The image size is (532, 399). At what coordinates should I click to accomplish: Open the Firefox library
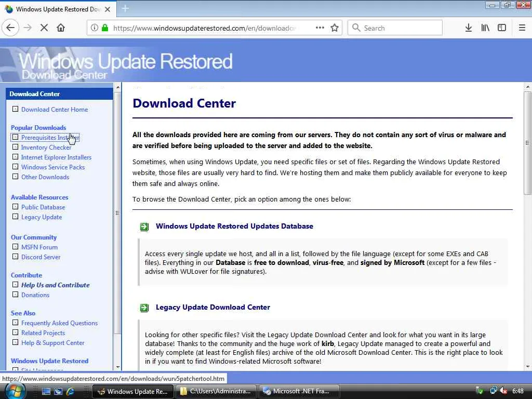(485, 28)
